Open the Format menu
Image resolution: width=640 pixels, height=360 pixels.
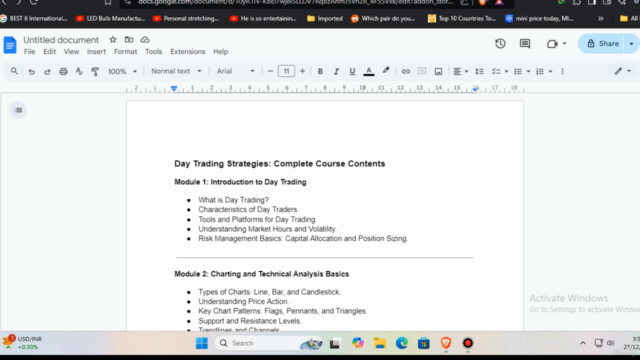coord(125,51)
